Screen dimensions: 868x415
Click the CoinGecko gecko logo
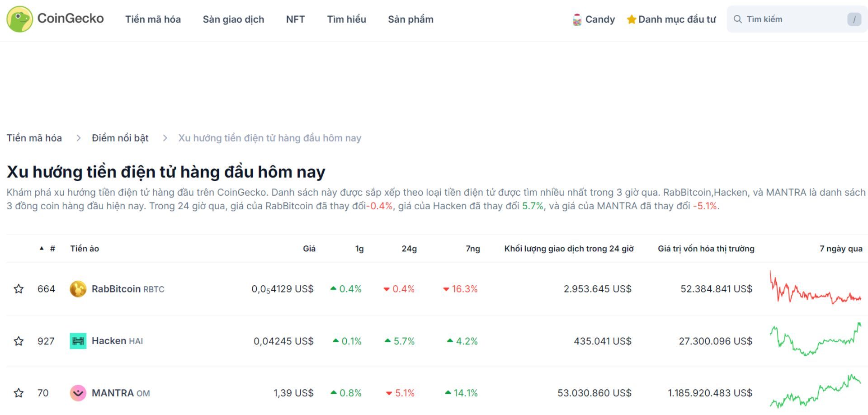click(19, 19)
